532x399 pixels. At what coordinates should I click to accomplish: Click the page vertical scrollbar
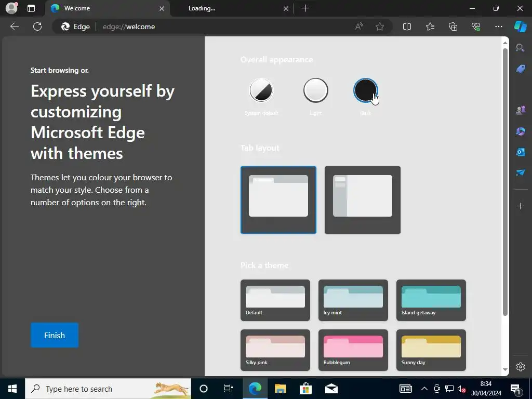pyautogui.click(x=505, y=182)
